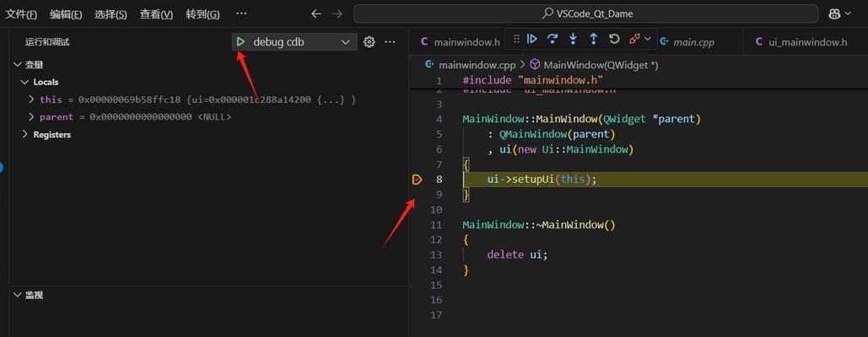
Task: Click line number 4 in the gutter
Action: click(x=439, y=120)
